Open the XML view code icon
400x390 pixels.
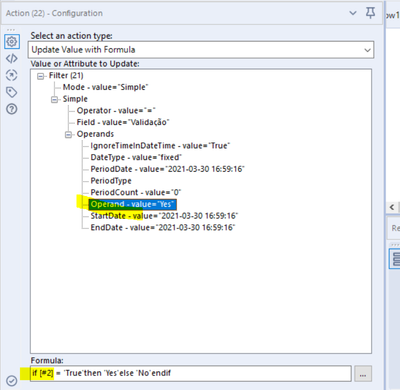pyautogui.click(x=12, y=59)
